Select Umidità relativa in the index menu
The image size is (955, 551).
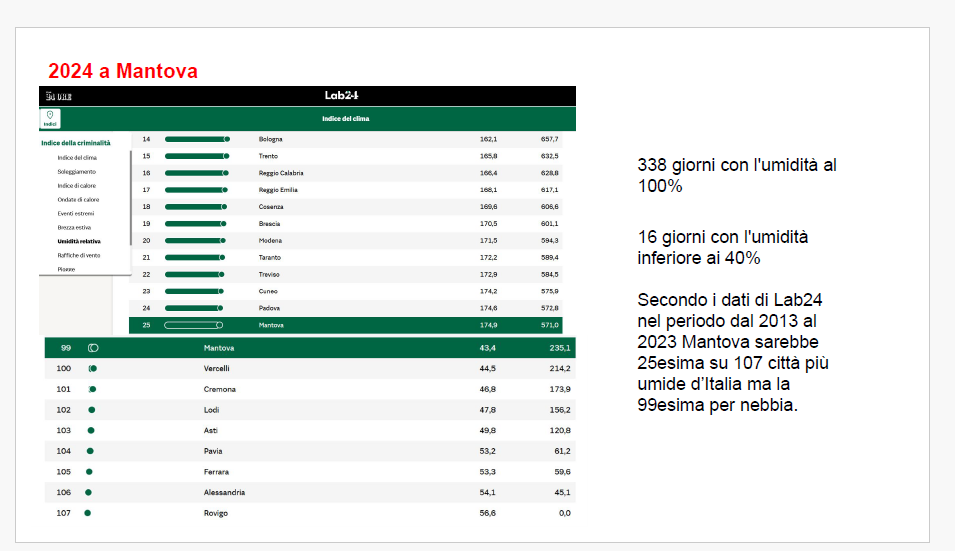79,241
